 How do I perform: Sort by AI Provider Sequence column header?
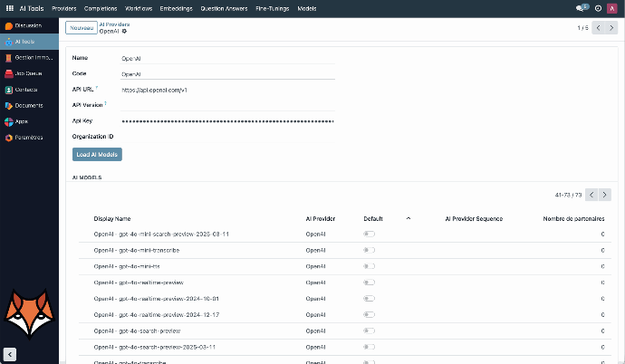(474, 218)
